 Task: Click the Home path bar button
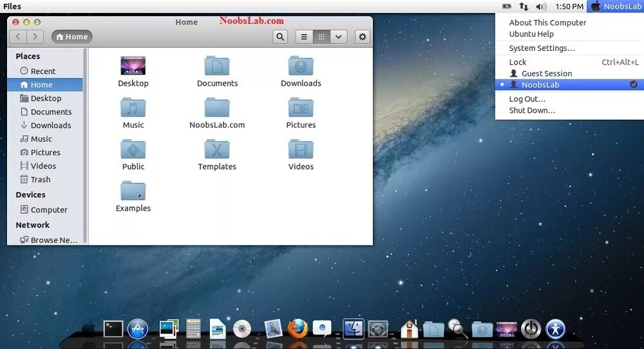click(x=72, y=37)
